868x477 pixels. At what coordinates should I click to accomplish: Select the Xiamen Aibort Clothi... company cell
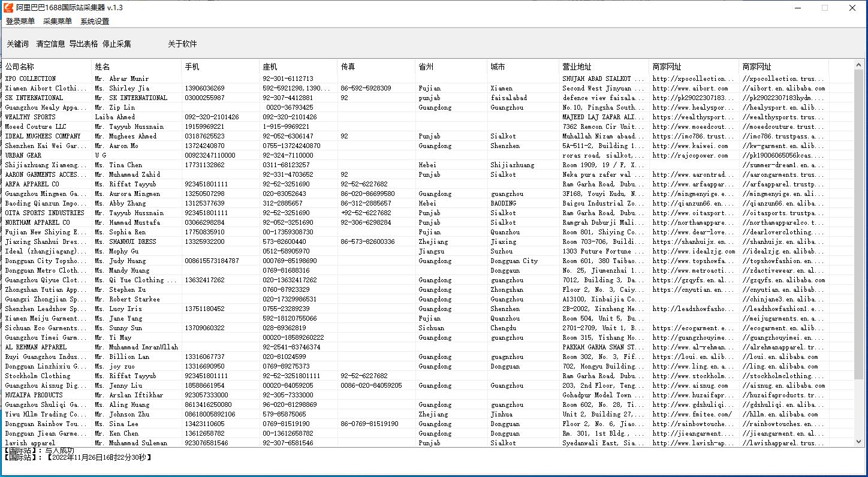click(47, 88)
